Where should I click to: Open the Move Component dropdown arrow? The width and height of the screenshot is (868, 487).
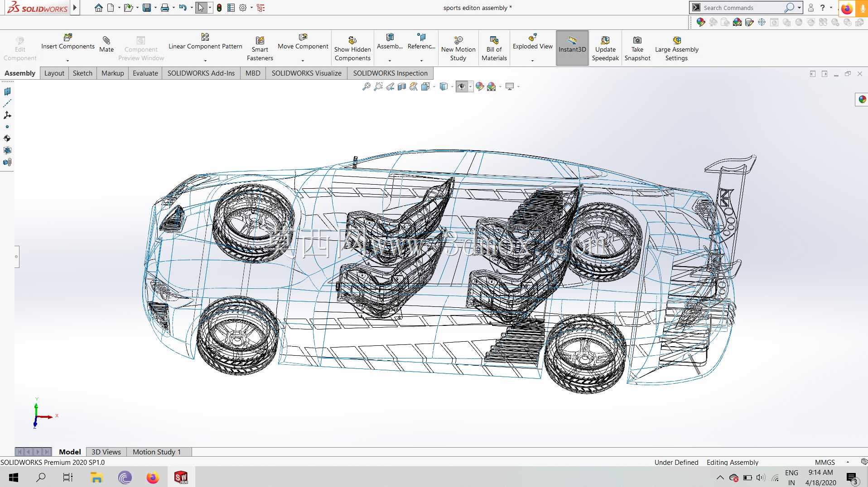303,61
